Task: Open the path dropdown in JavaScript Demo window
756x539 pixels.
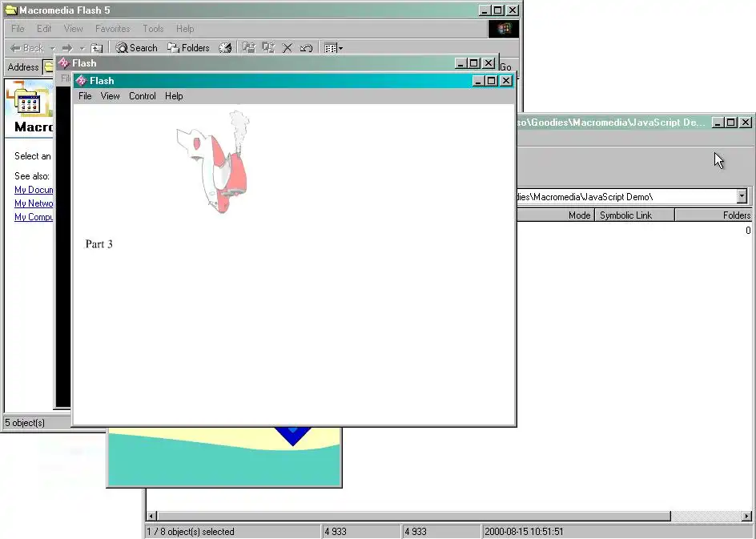Action: 742,196
